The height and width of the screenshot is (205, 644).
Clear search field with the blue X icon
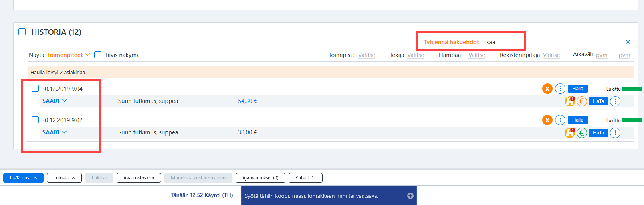[x=628, y=42]
